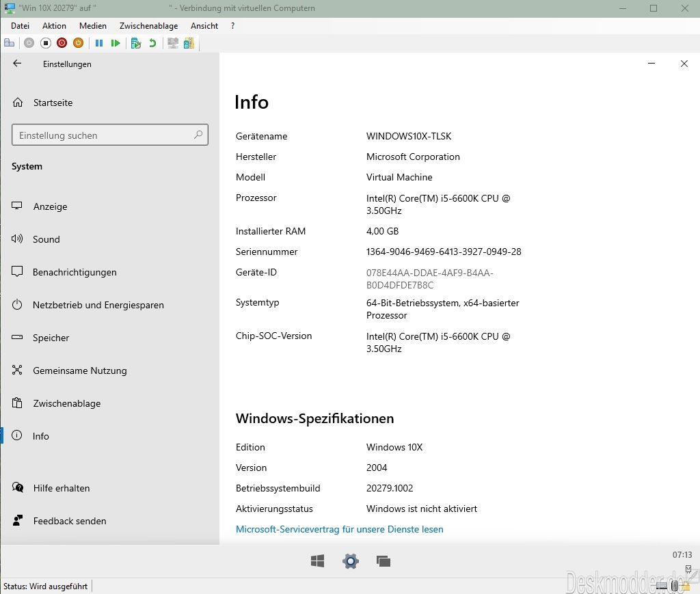Viewport: 700px width, 594px height.
Task: Click the 07:13 taskbar clock
Action: pyautogui.click(x=682, y=555)
